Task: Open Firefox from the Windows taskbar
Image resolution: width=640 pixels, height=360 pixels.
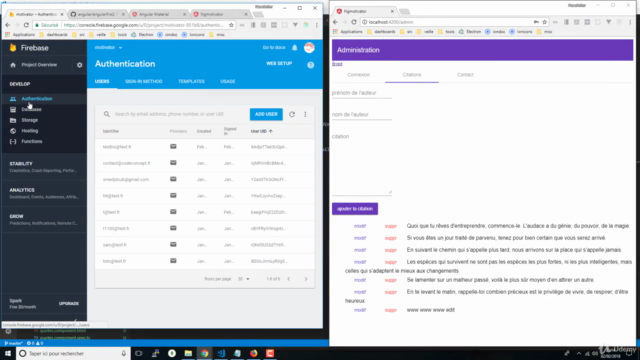Action: pyautogui.click(x=253, y=353)
